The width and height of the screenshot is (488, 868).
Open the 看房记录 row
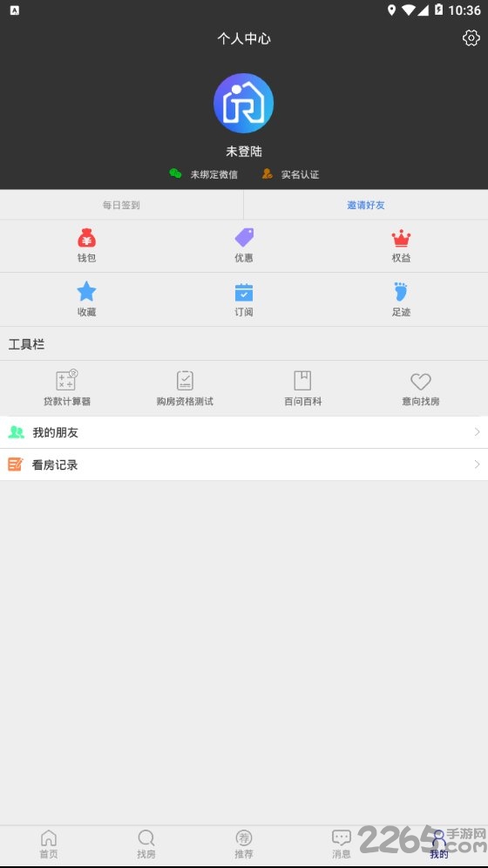coord(244,465)
